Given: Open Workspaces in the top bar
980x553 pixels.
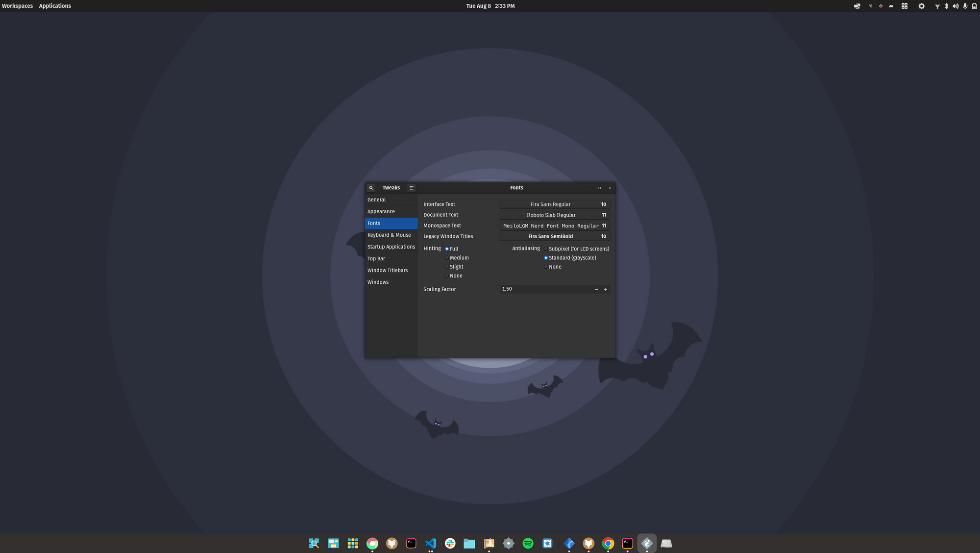Looking at the screenshot, I should 18,6.
